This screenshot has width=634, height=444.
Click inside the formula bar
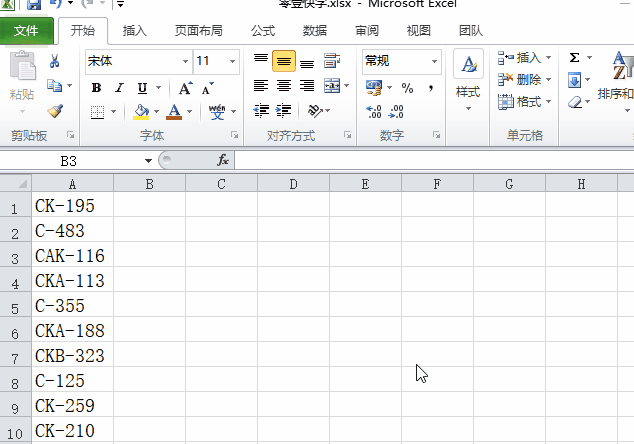click(434, 161)
